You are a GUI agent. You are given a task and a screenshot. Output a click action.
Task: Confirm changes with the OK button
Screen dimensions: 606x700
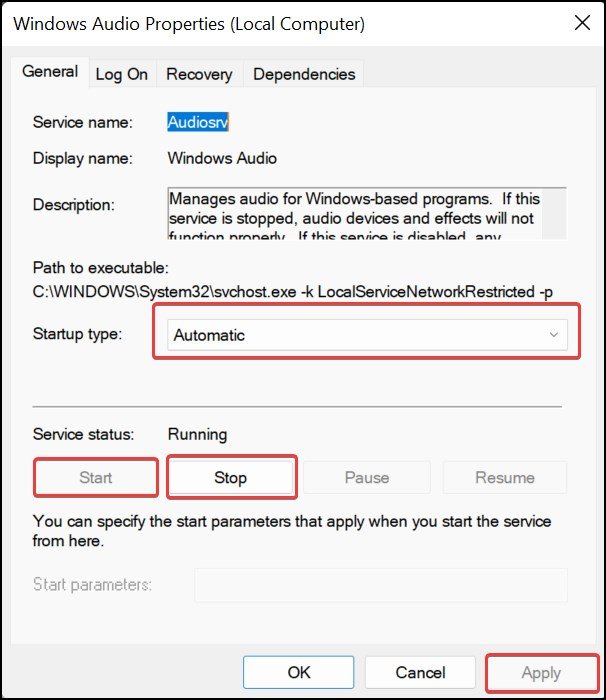tap(299, 672)
